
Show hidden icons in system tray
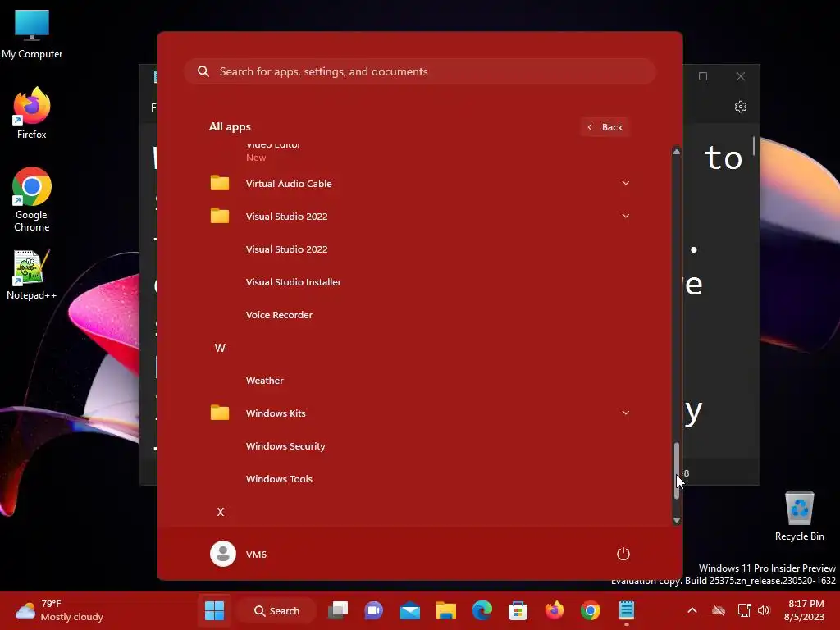(x=692, y=610)
